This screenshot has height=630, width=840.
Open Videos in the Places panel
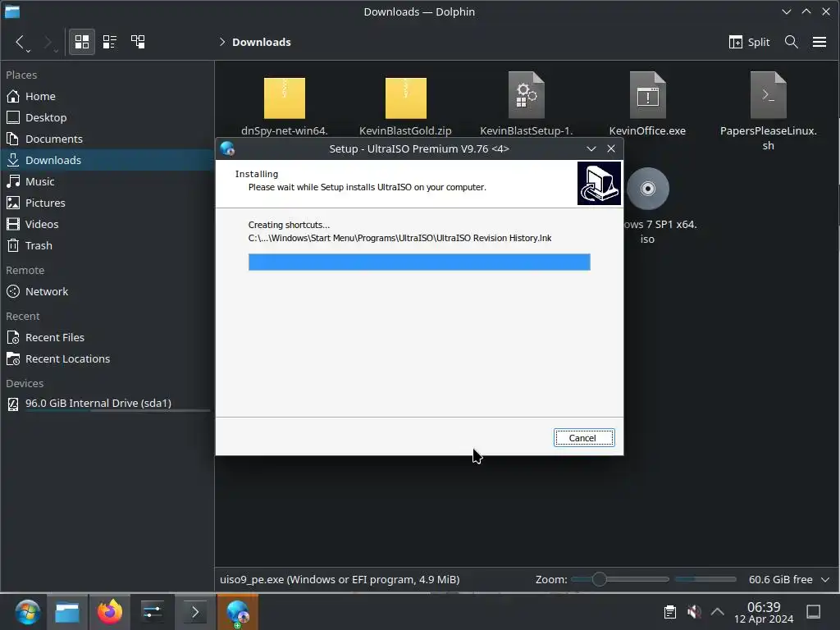107,224
